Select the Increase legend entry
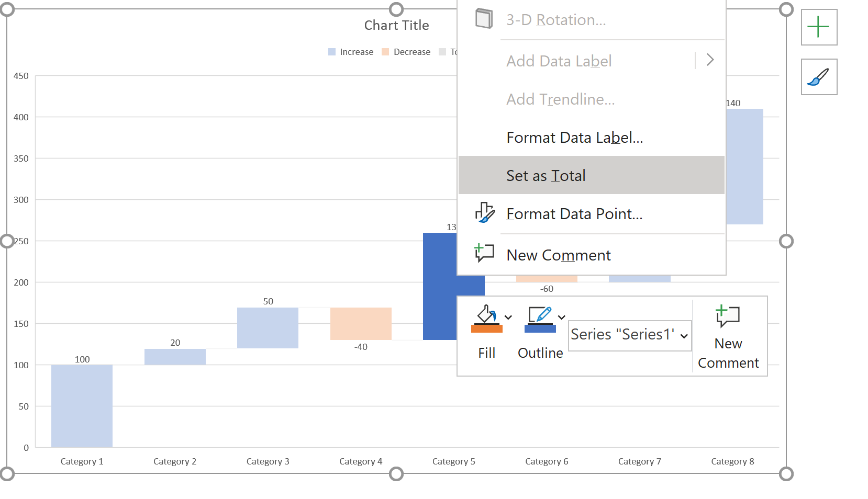Viewport: 868px width, 499px height. tap(356, 51)
